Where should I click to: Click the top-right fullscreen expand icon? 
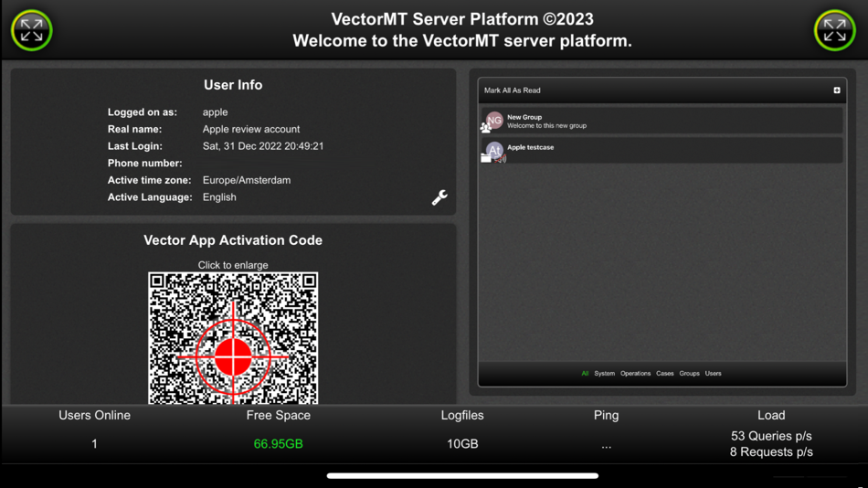[835, 30]
